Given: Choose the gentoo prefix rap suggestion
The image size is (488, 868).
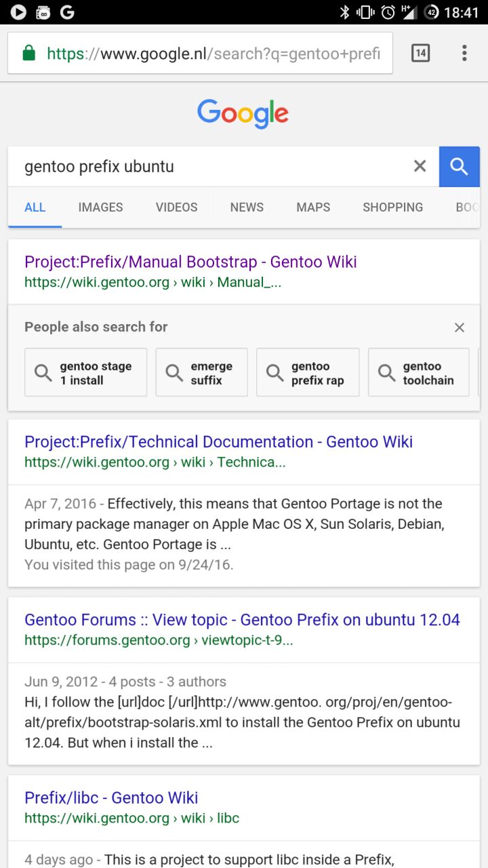Looking at the screenshot, I should tap(308, 372).
